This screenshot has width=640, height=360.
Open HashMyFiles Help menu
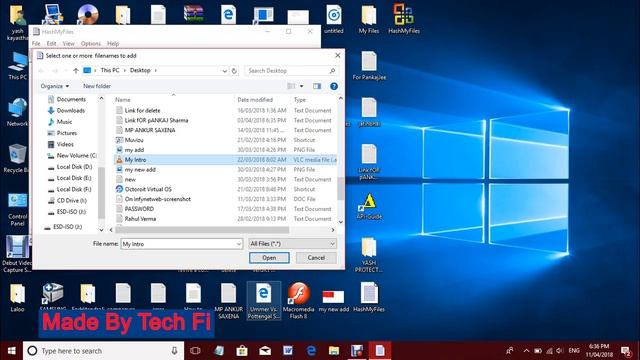pos(113,44)
